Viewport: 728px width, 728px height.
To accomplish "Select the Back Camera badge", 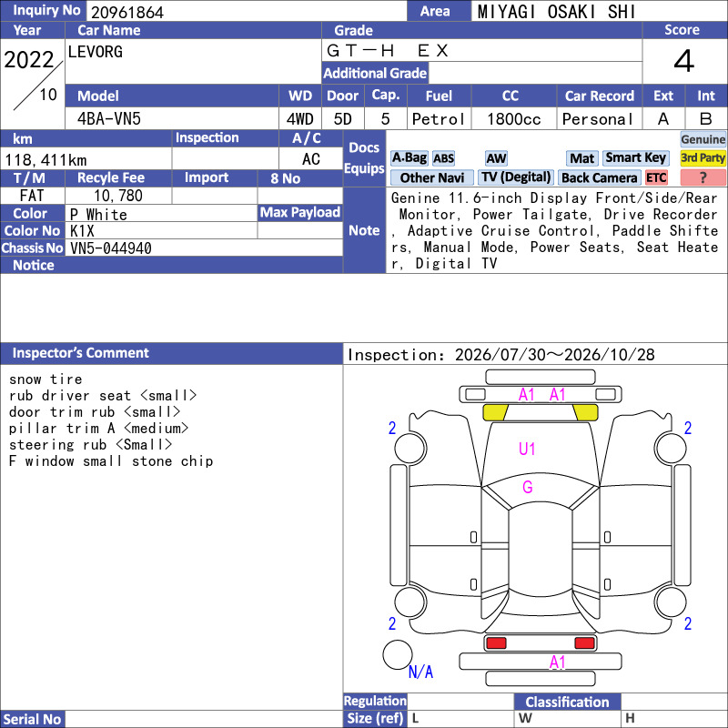I will pos(599,177).
